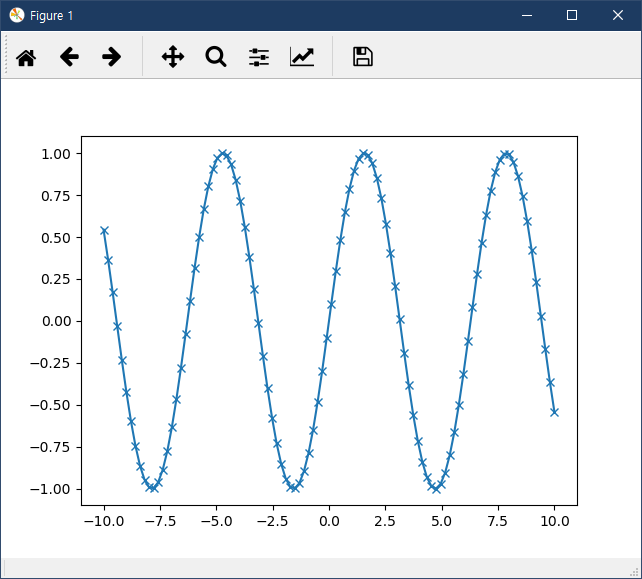Click the matplotlib logo in the title bar
Image resolution: width=642 pixels, height=579 pixels.
click(17, 15)
